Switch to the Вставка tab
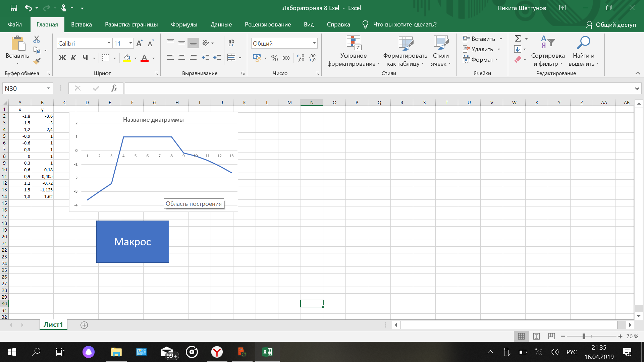 (81, 24)
